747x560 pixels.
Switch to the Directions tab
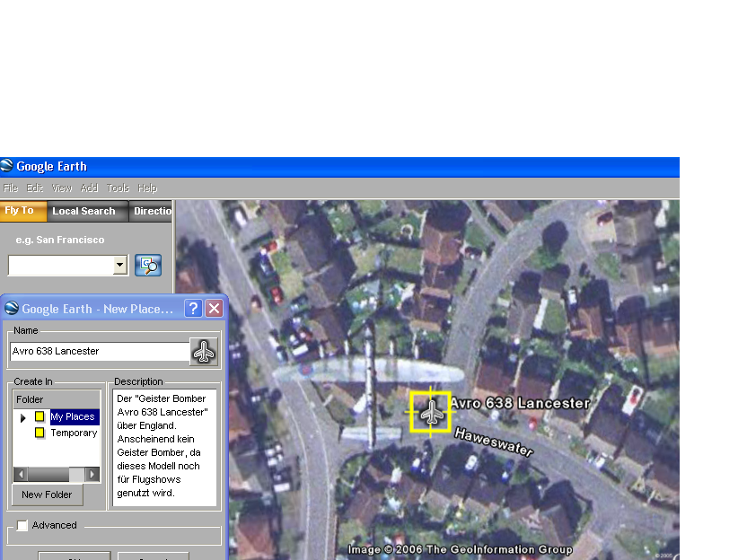click(x=151, y=211)
